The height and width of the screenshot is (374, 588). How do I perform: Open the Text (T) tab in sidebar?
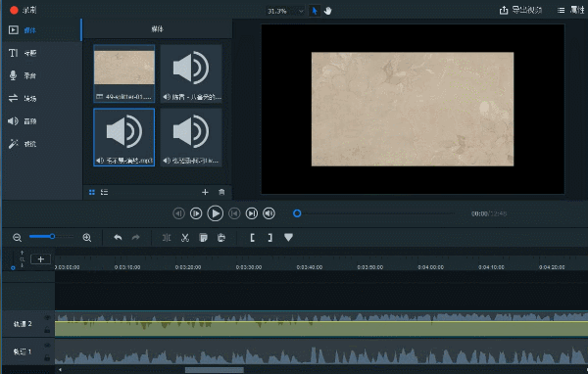coord(41,53)
